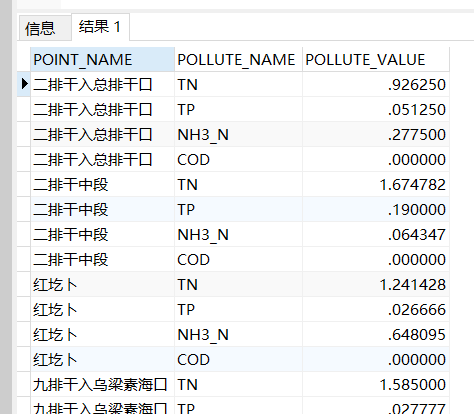Click TP cell for 二排干入总排干口
The width and height of the screenshot is (474, 414).
pyautogui.click(x=238, y=110)
